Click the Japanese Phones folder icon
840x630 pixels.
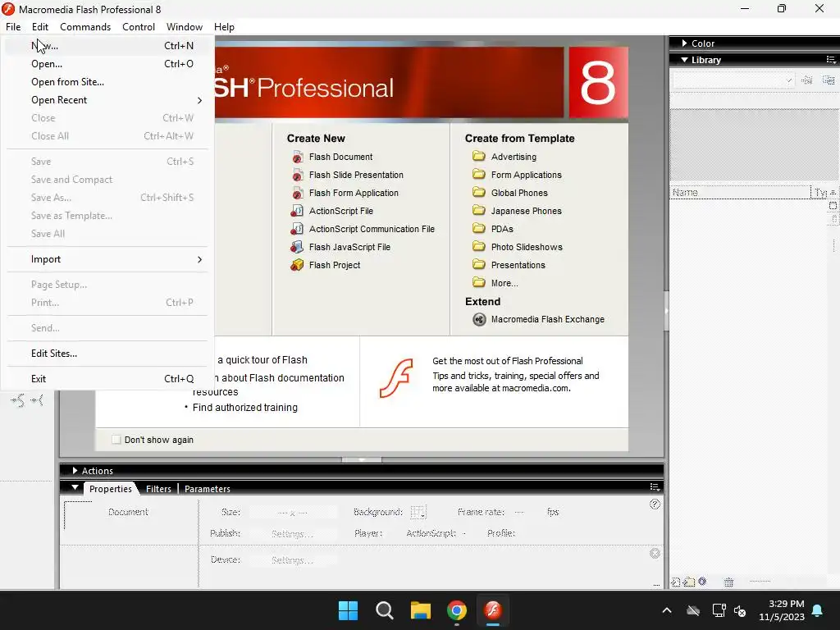tap(479, 211)
